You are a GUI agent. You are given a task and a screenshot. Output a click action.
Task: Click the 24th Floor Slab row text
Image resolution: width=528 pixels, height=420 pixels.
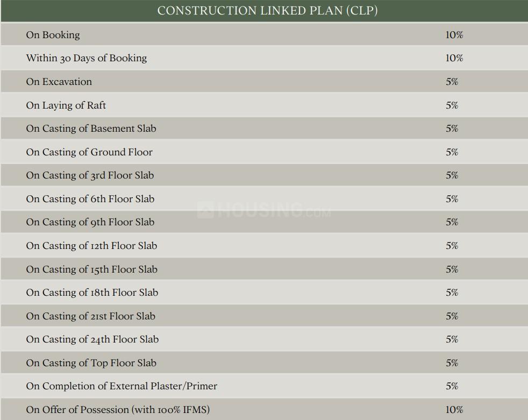tap(92, 339)
